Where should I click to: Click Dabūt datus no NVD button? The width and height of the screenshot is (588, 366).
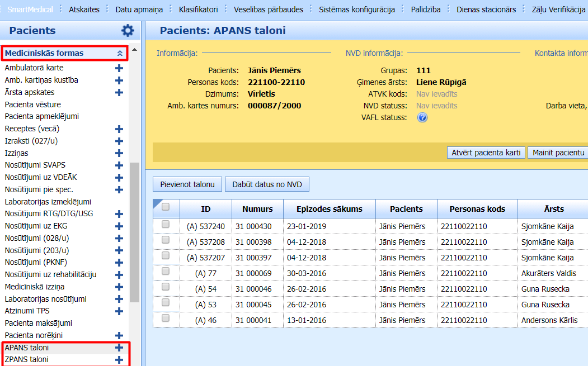coord(267,184)
